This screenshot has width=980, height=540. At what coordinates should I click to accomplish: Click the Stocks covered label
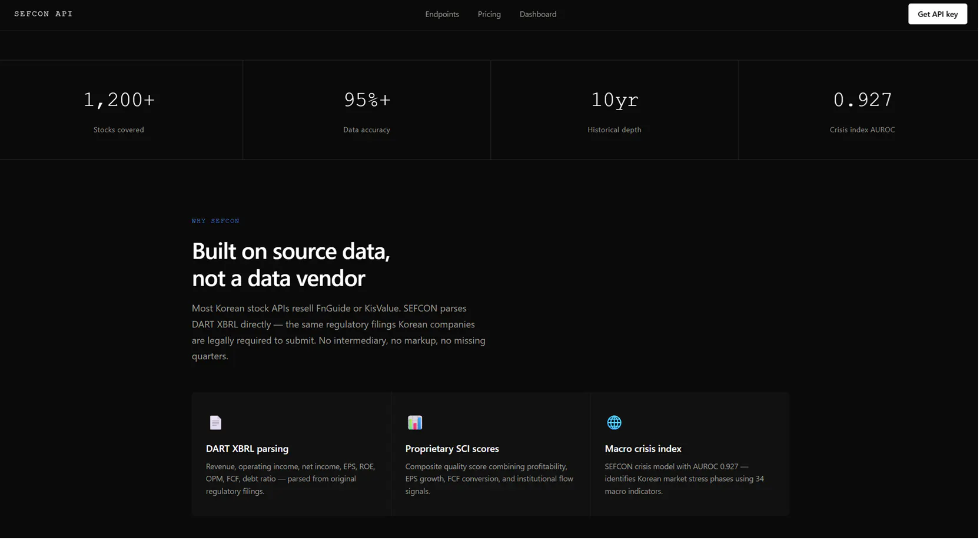point(119,130)
